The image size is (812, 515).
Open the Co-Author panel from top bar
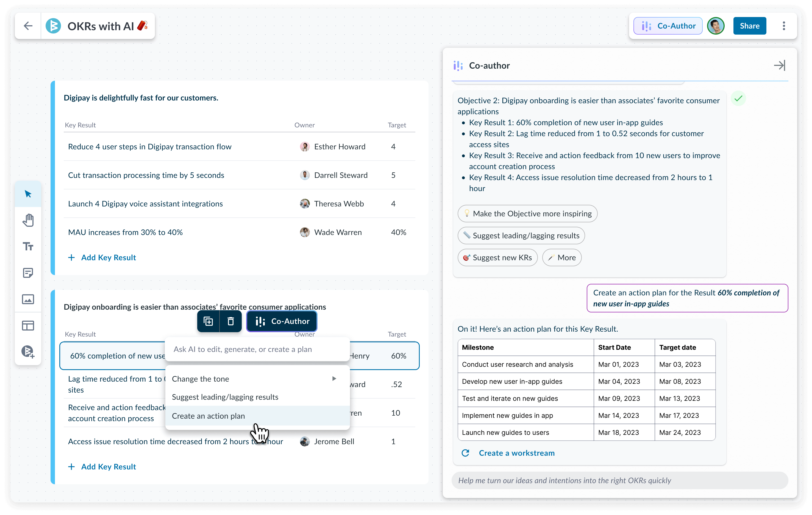(x=668, y=26)
